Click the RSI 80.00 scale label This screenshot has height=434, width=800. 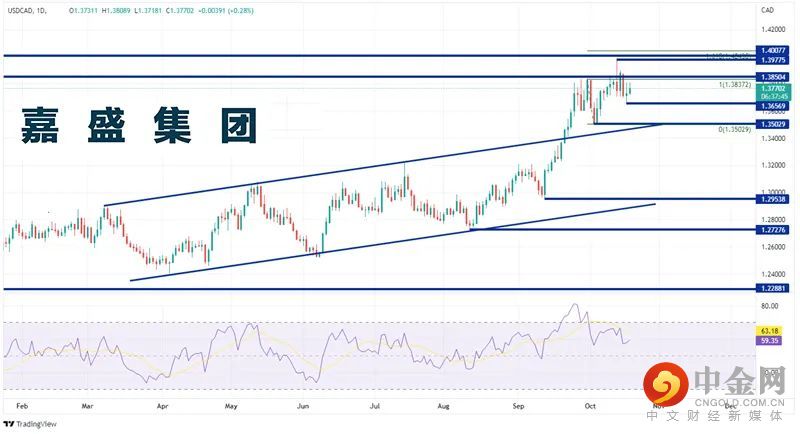[769, 306]
